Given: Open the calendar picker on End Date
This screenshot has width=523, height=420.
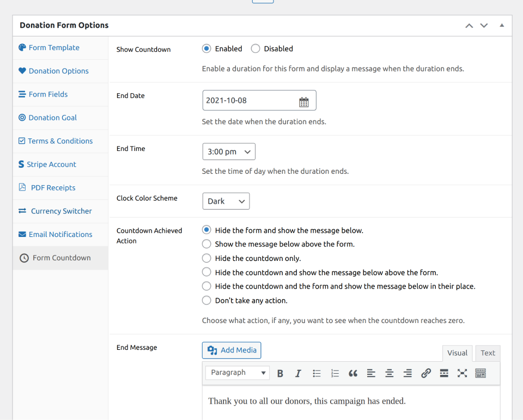Looking at the screenshot, I should click(304, 102).
